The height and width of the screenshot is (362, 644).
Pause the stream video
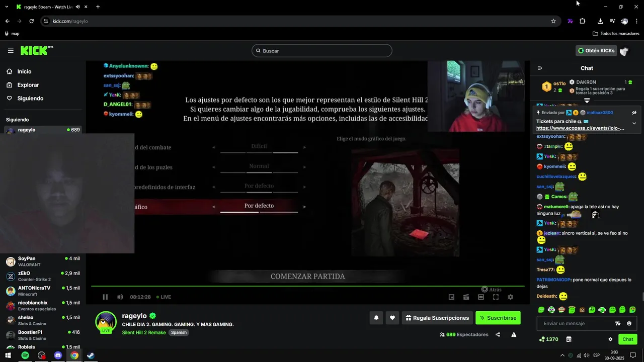105,297
